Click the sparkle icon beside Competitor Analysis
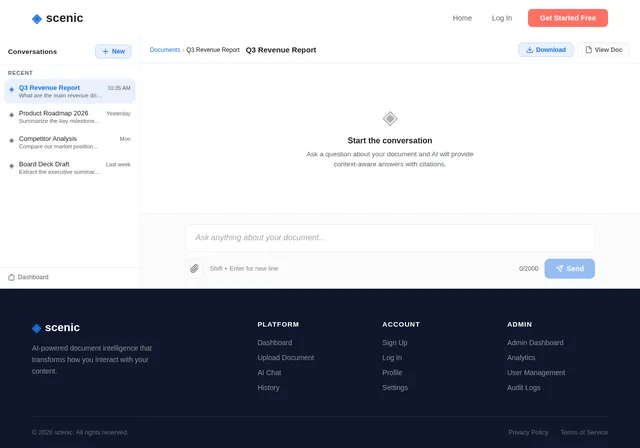Image resolution: width=640 pixels, height=448 pixels. pos(11,140)
